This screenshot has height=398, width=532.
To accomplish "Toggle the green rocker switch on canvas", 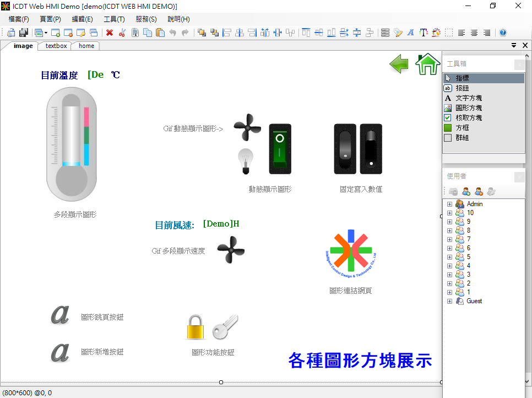I will (280, 148).
